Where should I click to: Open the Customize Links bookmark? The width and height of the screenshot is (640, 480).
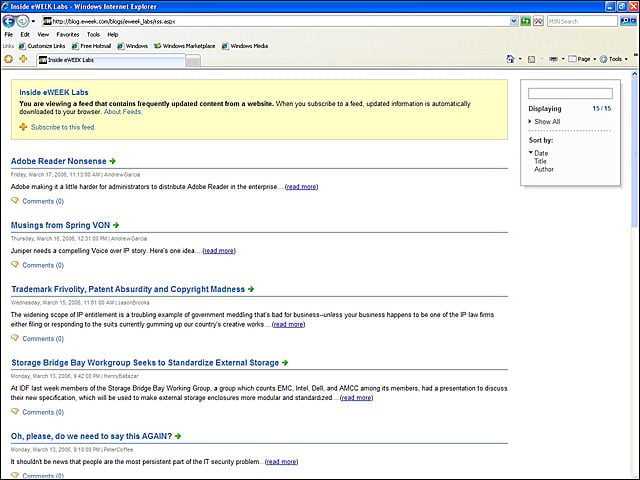pyautogui.click(x=42, y=46)
